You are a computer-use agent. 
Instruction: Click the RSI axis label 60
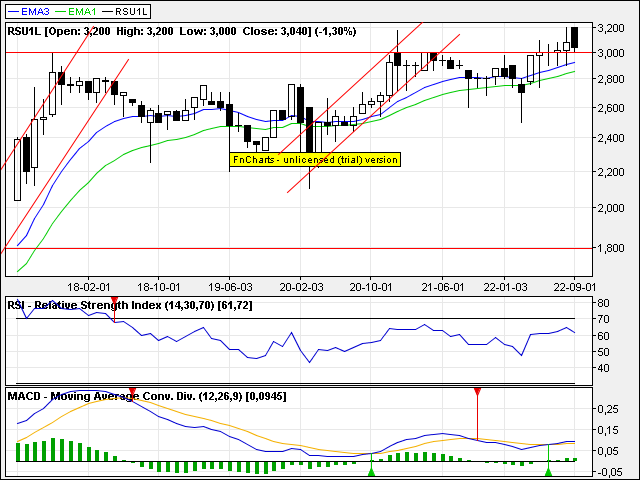(603, 336)
